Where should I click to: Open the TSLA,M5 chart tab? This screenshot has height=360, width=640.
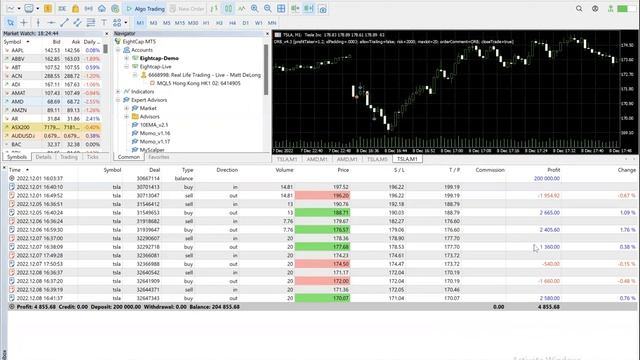point(377,159)
